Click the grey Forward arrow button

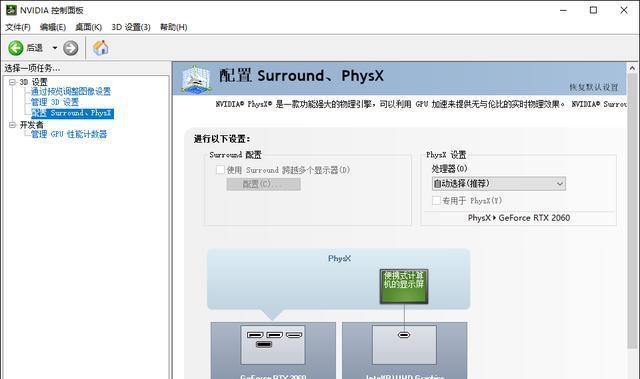[x=71, y=48]
